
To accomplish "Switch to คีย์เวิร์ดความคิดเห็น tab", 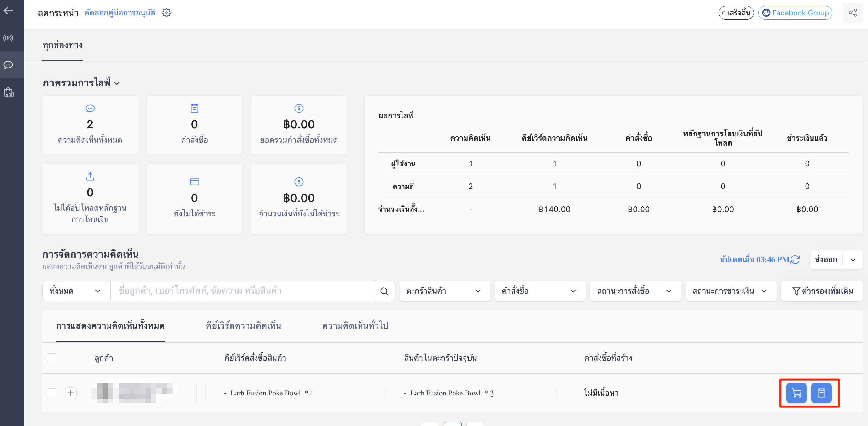I will pyautogui.click(x=243, y=326).
